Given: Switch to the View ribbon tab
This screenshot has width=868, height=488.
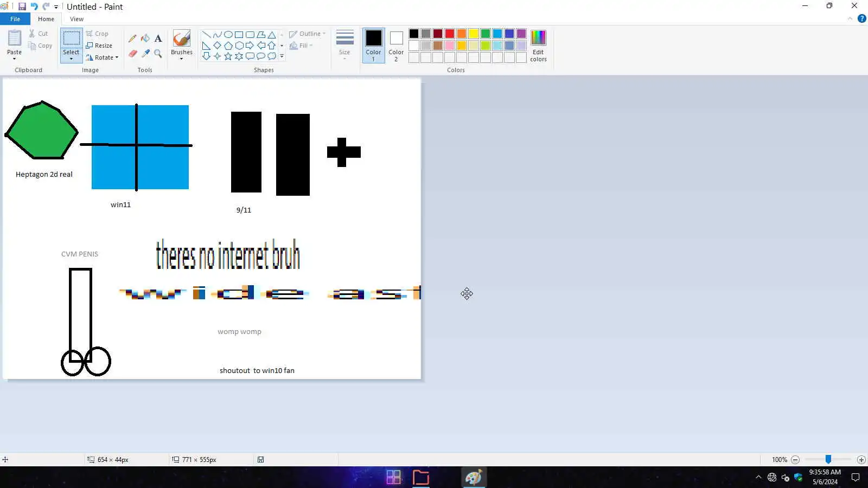Looking at the screenshot, I should tap(76, 19).
